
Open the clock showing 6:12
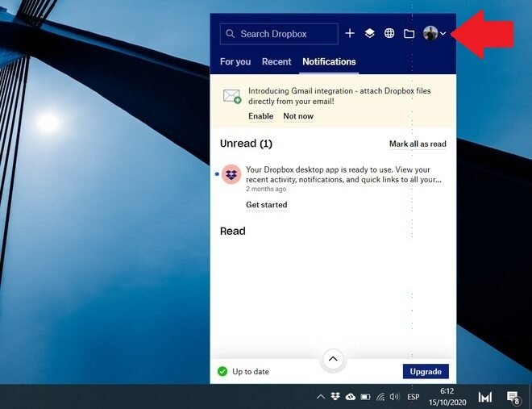point(447,396)
